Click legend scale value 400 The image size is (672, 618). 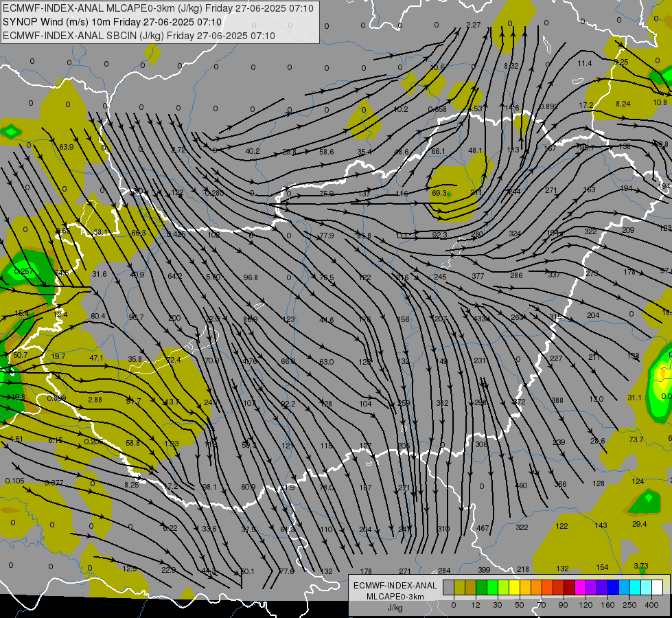651,605
